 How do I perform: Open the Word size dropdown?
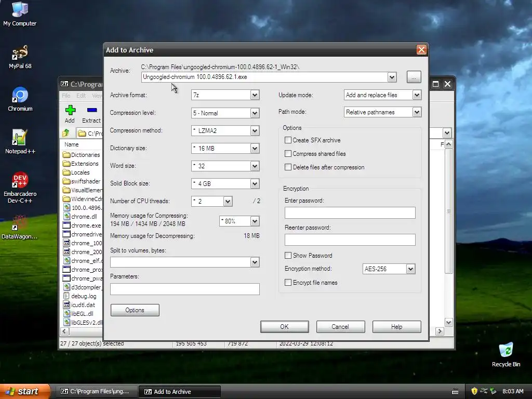point(255,166)
